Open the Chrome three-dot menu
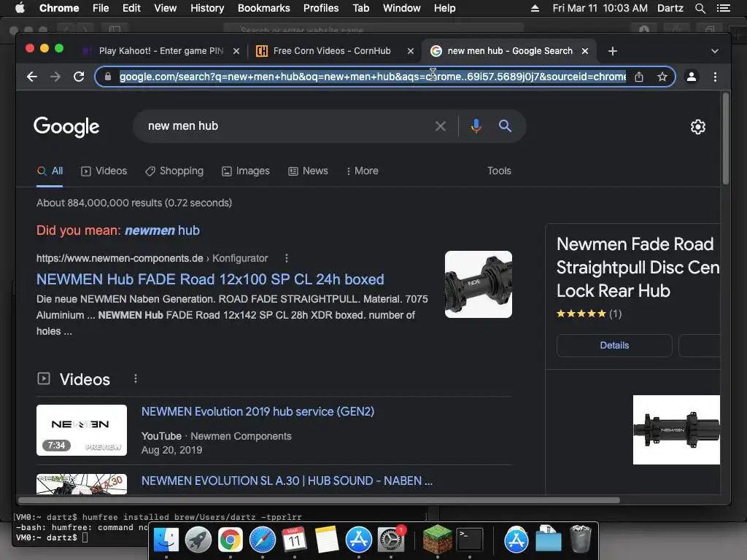The height and width of the screenshot is (560, 747). click(715, 77)
